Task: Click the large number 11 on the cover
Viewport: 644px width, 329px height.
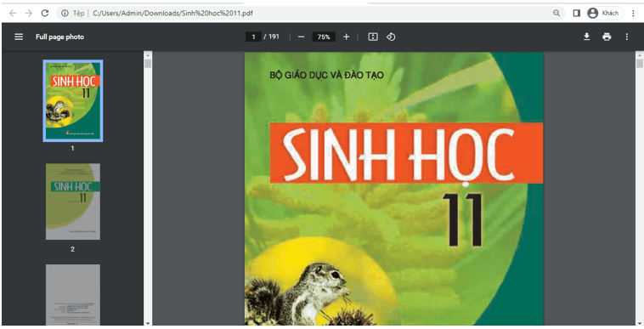Action: [x=462, y=220]
